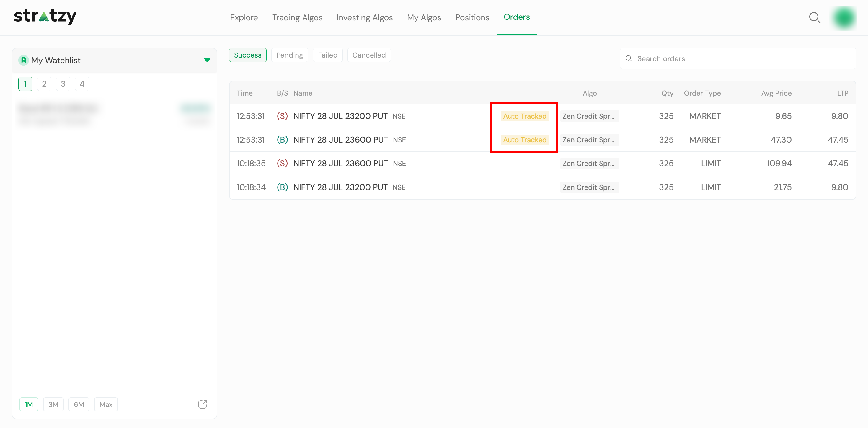Show Cancelled orders
868x428 pixels.
pos(369,55)
